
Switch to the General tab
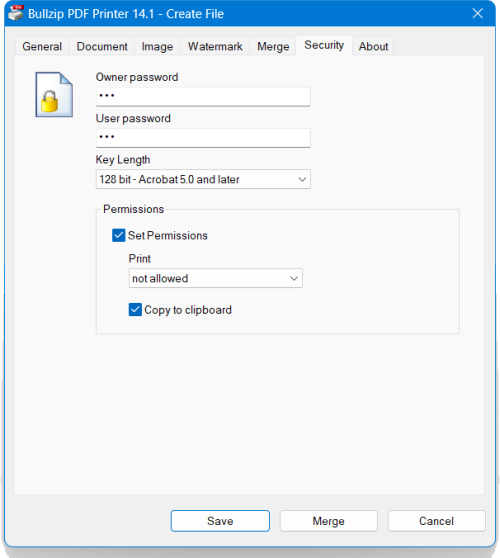[42, 46]
